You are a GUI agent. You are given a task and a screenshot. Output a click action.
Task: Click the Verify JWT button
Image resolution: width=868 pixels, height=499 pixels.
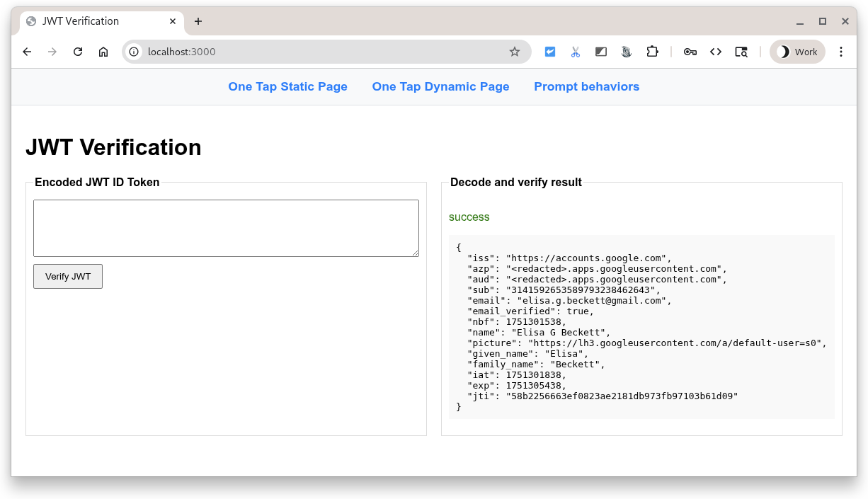pyautogui.click(x=67, y=276)
